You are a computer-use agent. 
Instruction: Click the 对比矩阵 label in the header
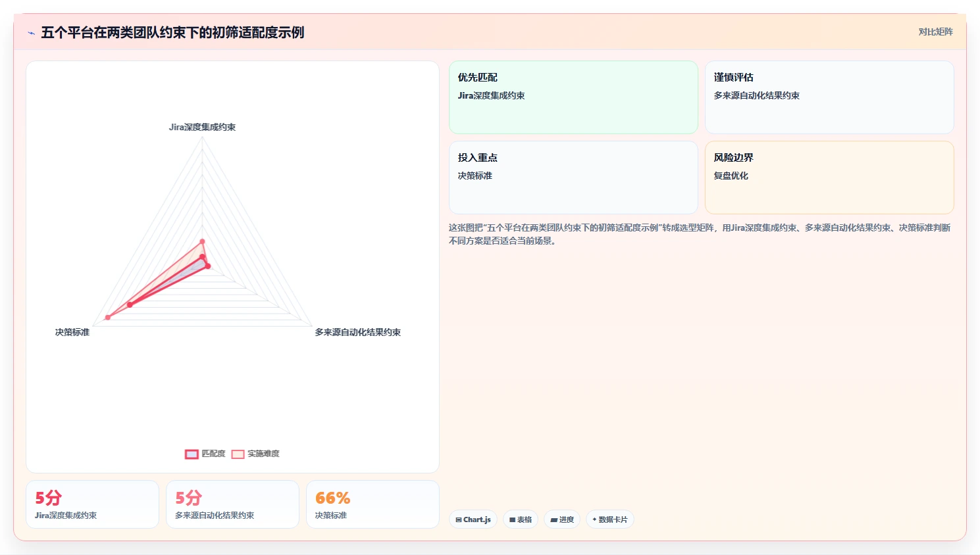tap(935, 32)
